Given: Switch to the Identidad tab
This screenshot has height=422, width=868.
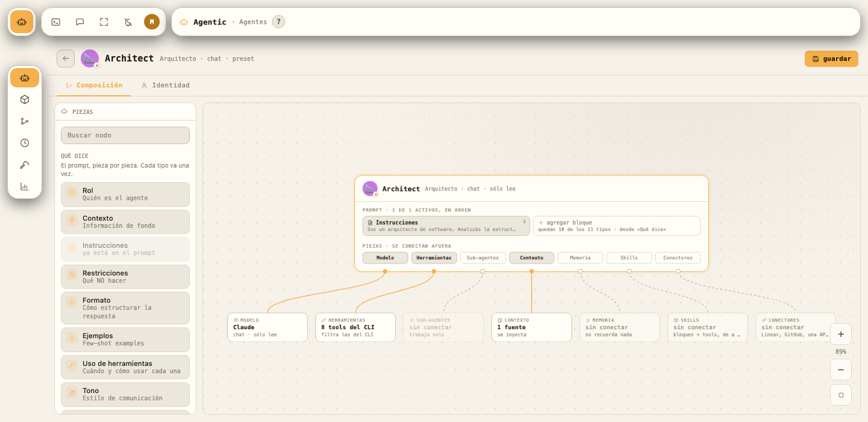Looking at the screenshot, I should point(165,85).
